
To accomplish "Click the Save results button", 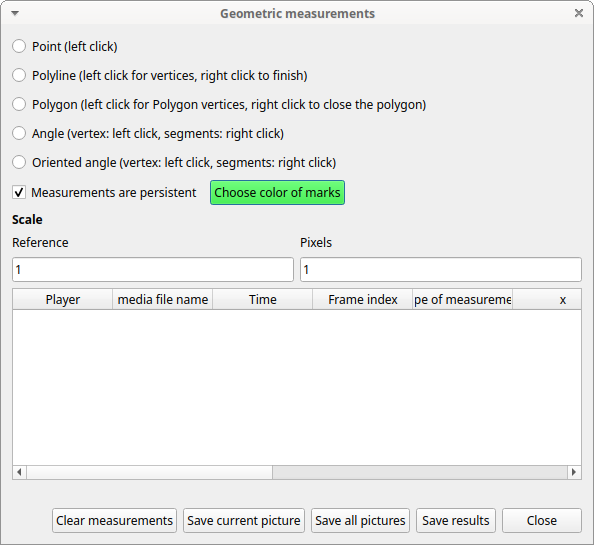I will 456,520.
